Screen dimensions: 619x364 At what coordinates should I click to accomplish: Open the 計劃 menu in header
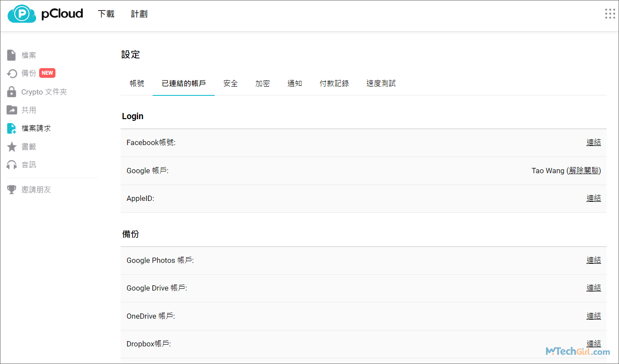139,14
